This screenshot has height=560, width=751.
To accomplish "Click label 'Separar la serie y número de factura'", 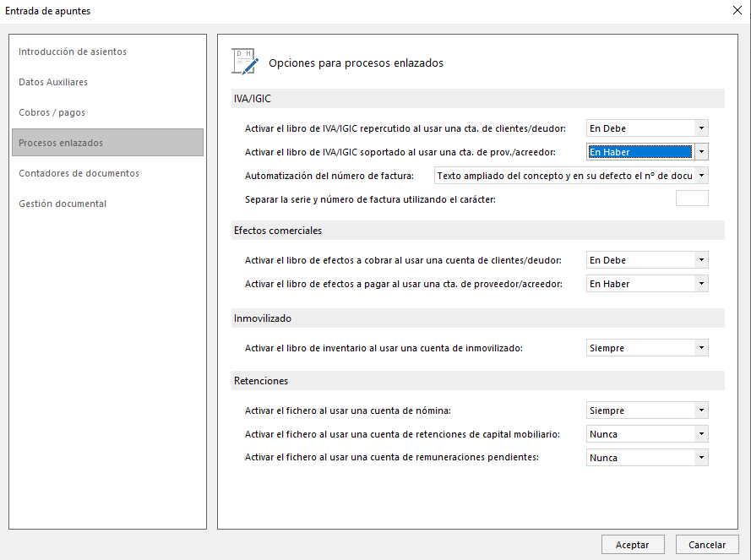I will (x=370, y=199).
